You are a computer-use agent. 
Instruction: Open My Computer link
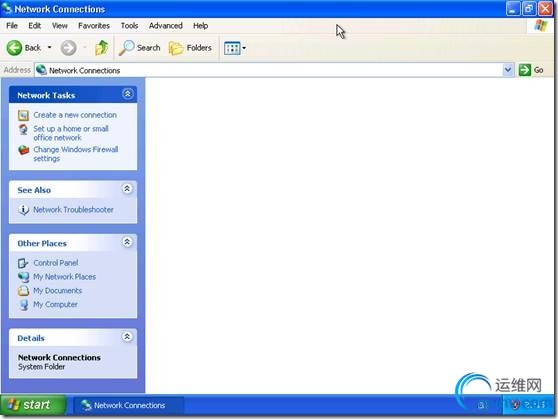tap(55, 304)
